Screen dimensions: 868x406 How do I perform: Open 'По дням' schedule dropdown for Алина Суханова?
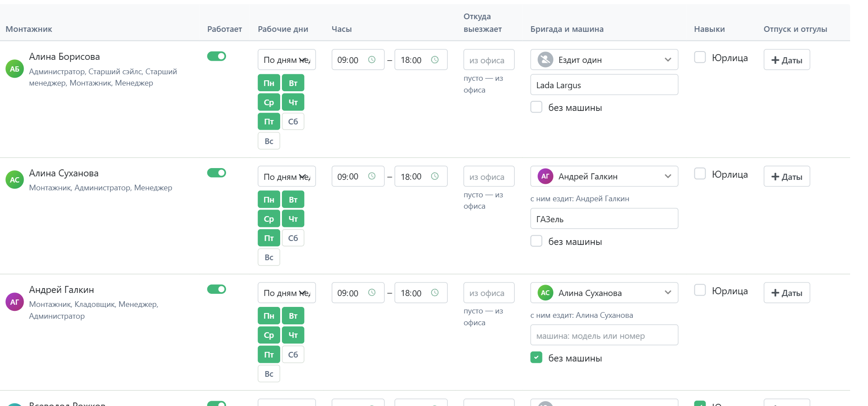click(x=287, y=176)
